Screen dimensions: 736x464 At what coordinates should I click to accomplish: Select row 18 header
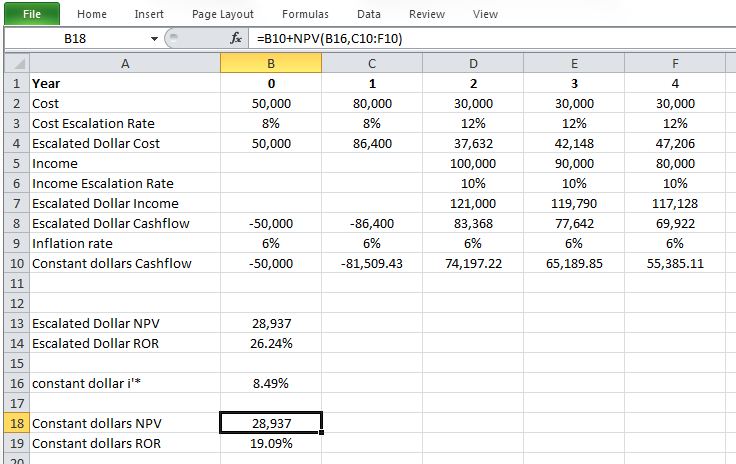17,423
